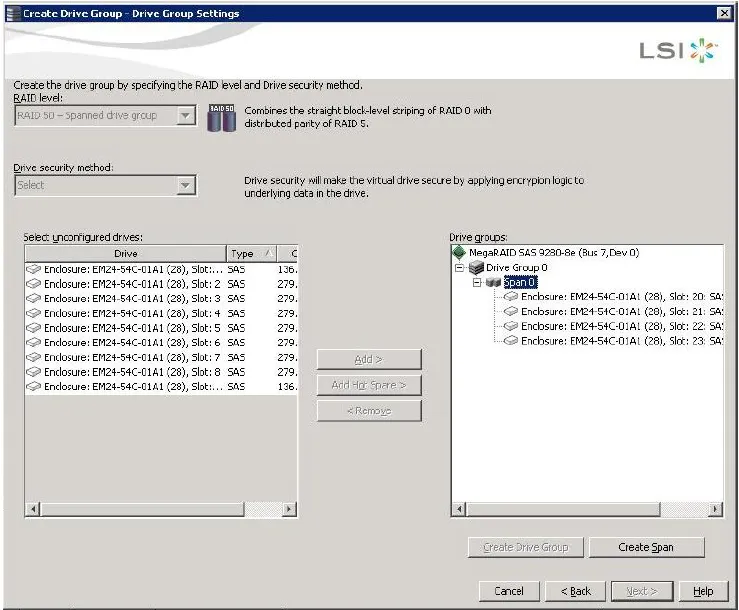This screenshot has height=610, width=739.
Task: Click the RAID 50 icon
Action: point(221,118)
